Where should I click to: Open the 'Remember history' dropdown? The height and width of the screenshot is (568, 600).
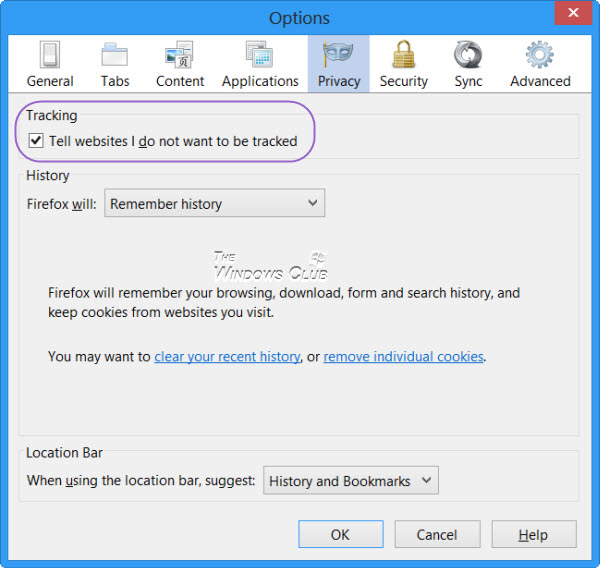click(215, 203)
